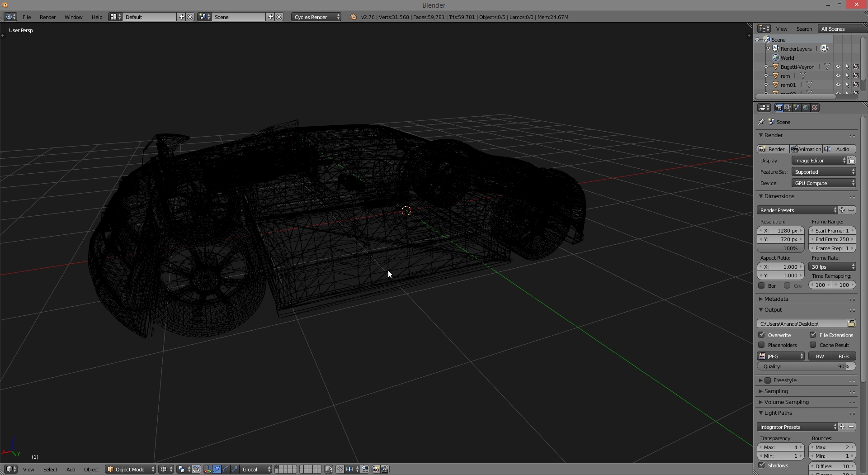This screenshot has width=868, height=475.
Task: Enable the rotate manipulator arc
Action: point(226,469)
